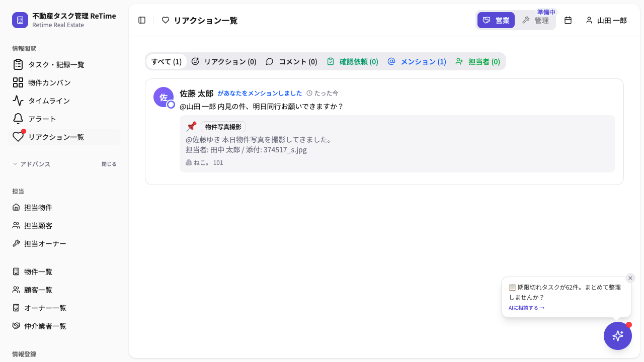Image resolution: width=644 pixels, height=362 pixels.
Task: Select the 担当者 (0) tab
Action: [x=477, y=61]
